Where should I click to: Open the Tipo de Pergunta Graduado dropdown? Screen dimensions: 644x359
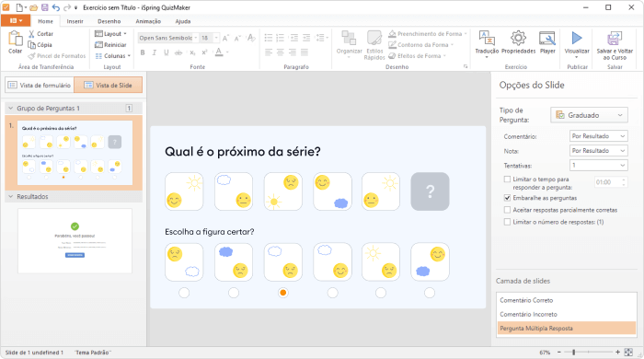point(589,115)
